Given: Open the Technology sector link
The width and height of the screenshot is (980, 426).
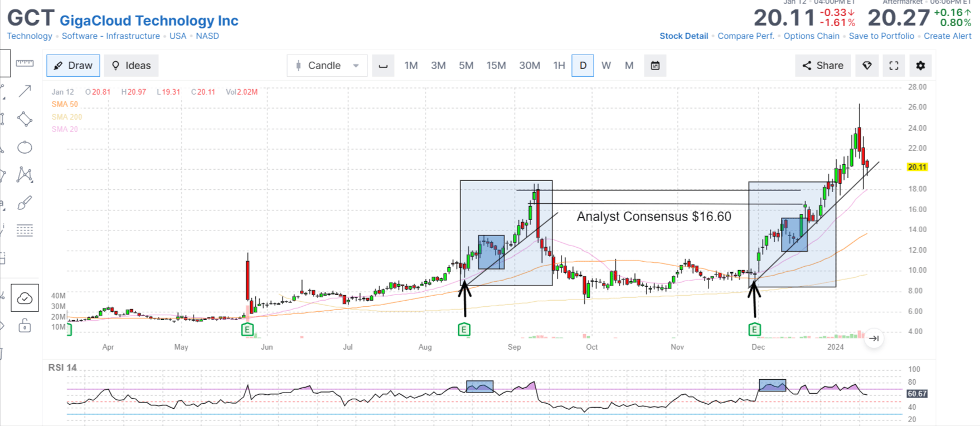Looking at the screenshot, I should click(x=30, y=36).
